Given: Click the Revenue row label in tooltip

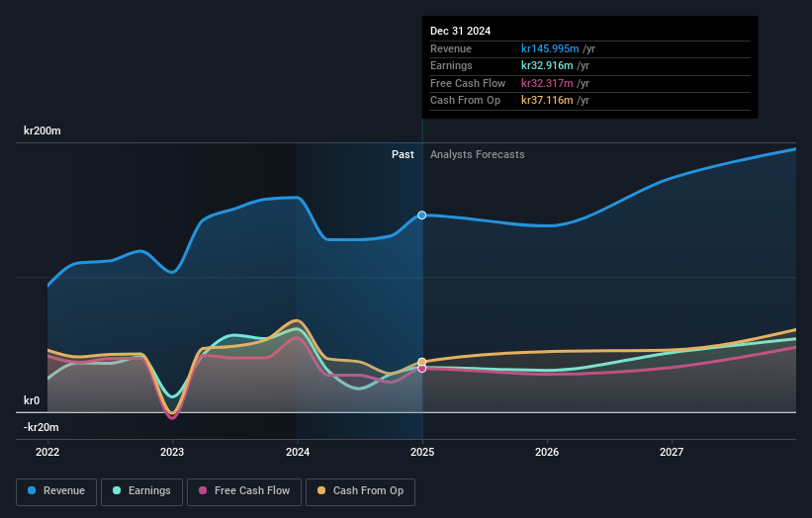Looking at the screenshot, I should click(451, 48).
